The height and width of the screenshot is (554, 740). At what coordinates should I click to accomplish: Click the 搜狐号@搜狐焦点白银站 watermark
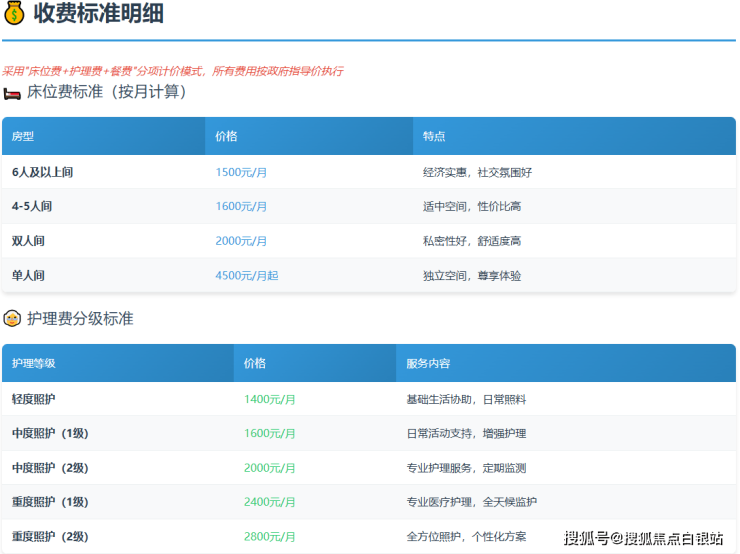[x=643, y=539]
